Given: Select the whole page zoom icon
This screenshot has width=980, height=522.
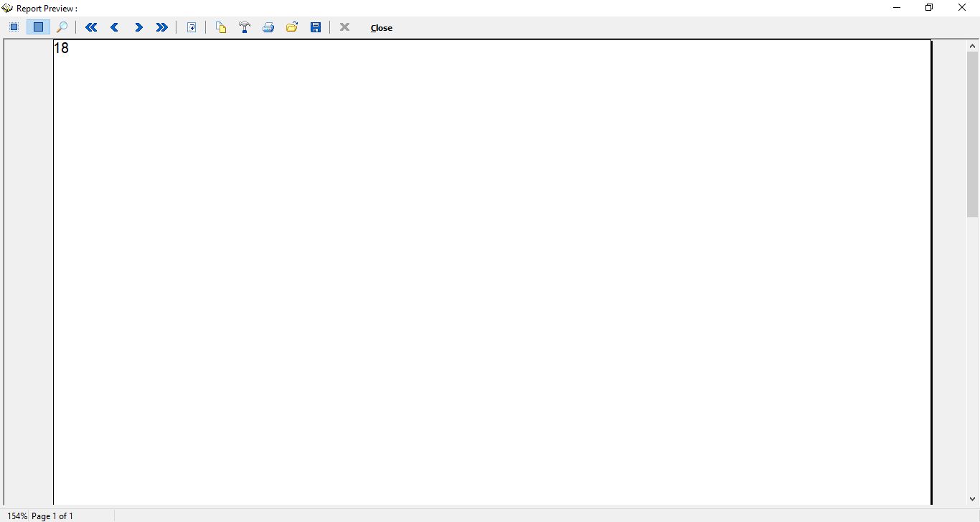Looking at the screenshot, I should 14,27.
